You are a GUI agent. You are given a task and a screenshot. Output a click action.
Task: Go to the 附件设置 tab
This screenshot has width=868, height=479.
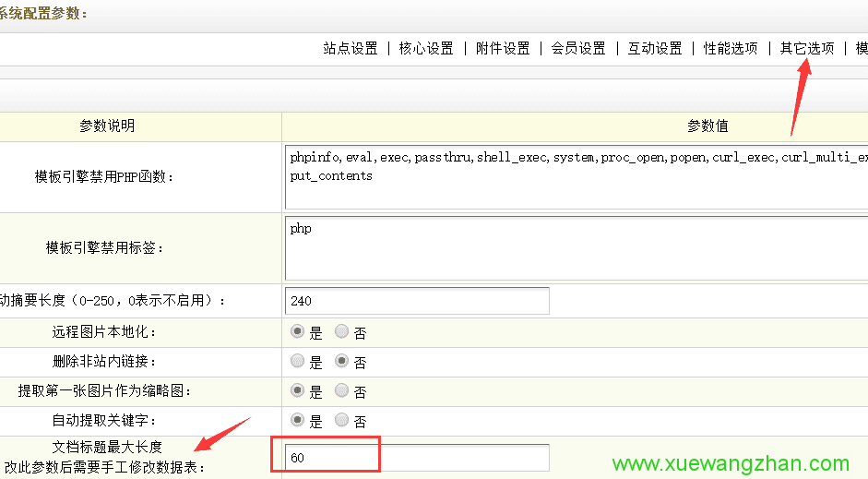tap(503, 49)
